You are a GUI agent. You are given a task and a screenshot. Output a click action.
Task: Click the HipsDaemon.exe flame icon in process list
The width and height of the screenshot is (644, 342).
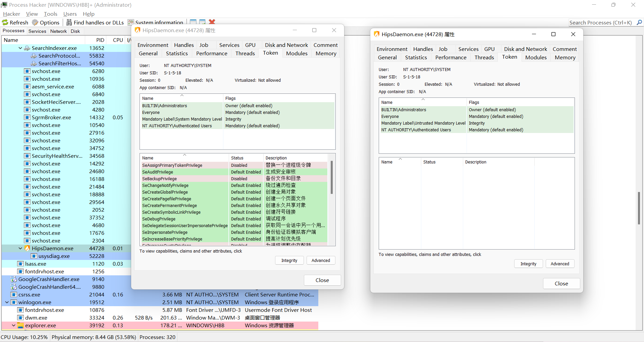click(27, 249)
